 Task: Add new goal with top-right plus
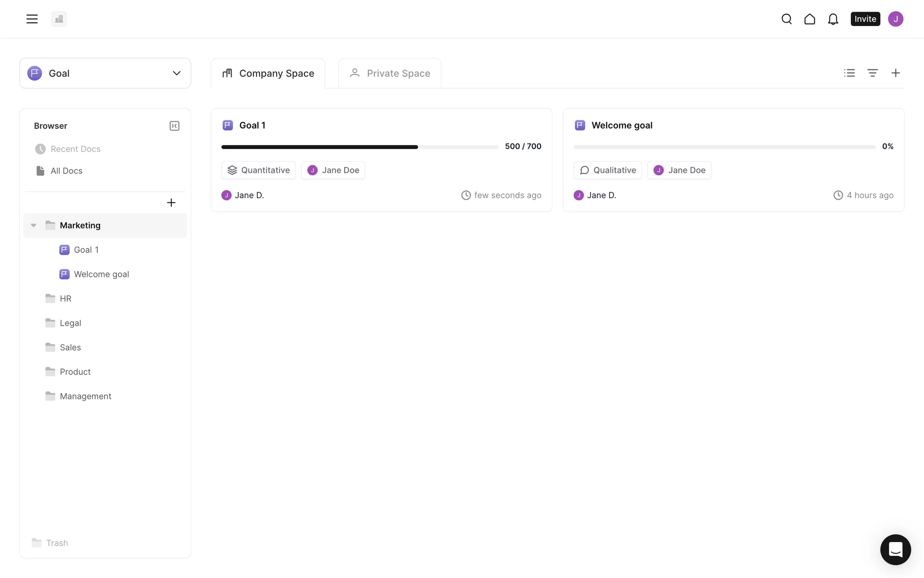[x=896, y=73]
